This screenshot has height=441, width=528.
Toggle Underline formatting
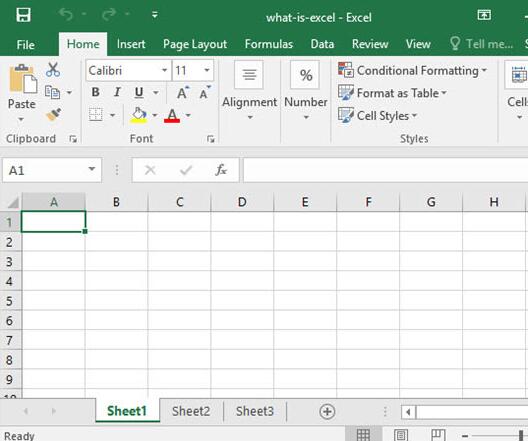tap(139, 93)
